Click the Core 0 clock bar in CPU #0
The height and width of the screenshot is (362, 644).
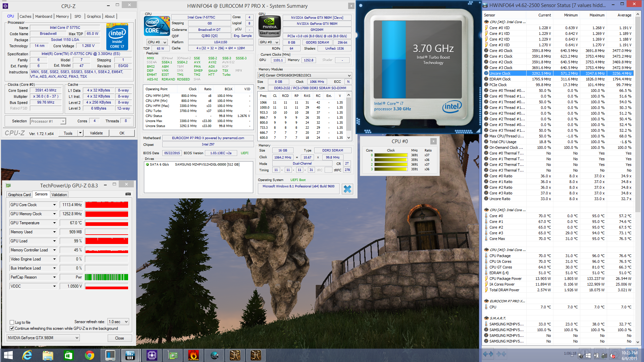click(x=391, y=155)
